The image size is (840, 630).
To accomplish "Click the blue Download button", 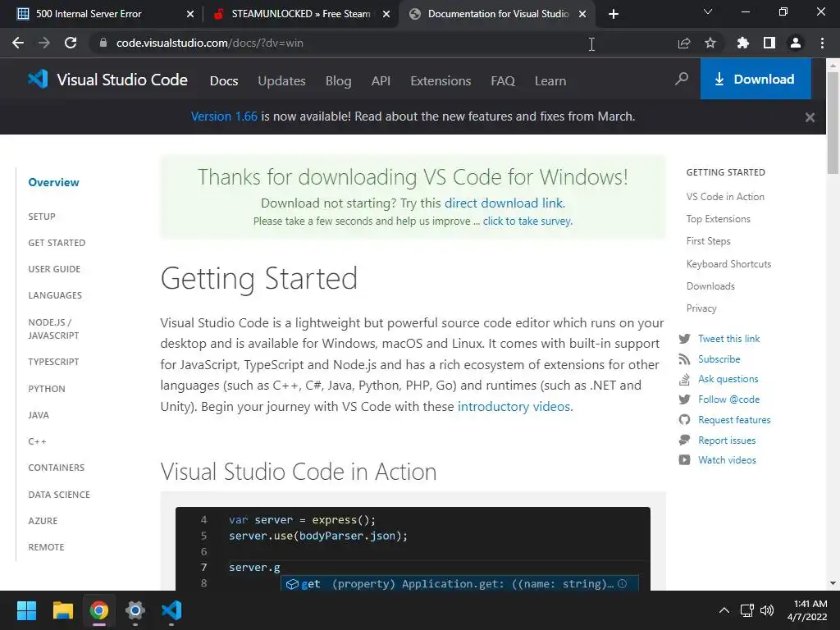I will coord(756,79).
